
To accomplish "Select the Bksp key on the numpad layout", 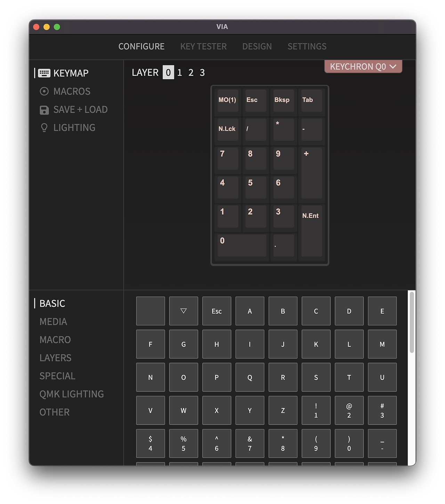I will click(x=283, y=101).
